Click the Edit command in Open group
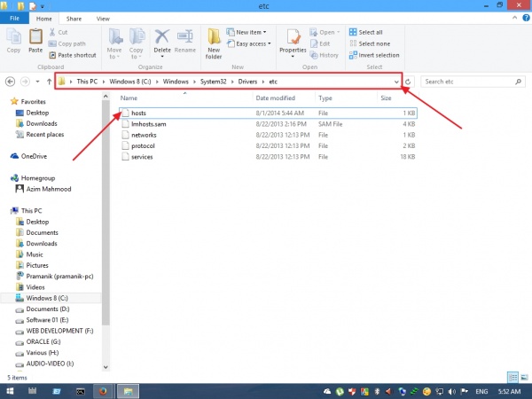The image size is (532, 399). point(320,43)
